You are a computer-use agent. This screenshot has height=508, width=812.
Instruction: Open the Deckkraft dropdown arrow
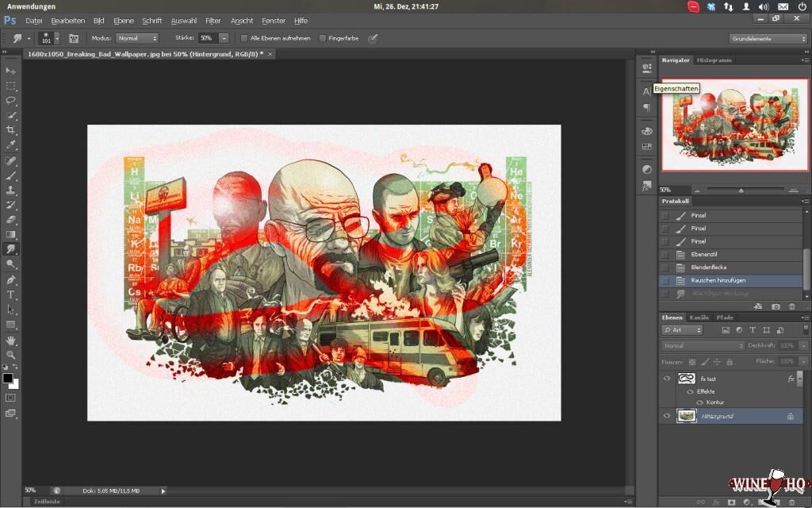click(x=803, y=346)
